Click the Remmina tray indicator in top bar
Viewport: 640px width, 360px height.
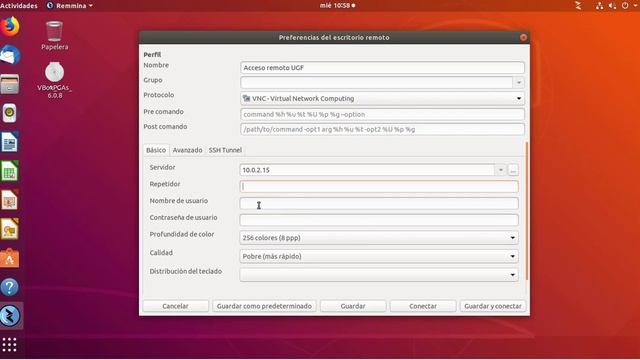click(578, 5)
